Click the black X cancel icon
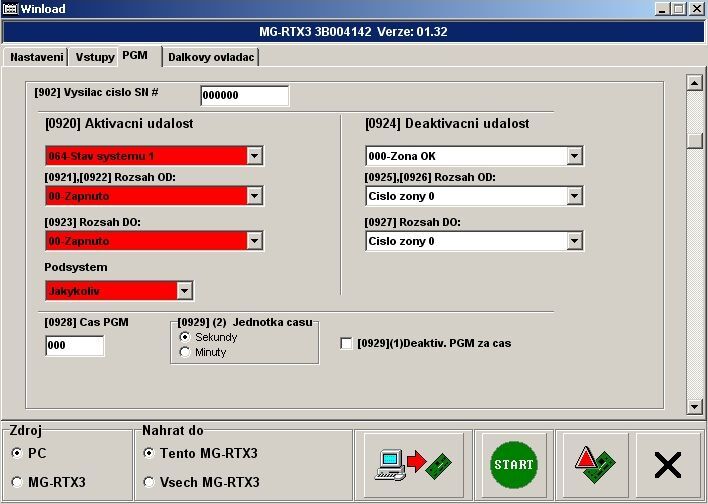This screenshot has height=504, width=708. (x=667, y=465)
